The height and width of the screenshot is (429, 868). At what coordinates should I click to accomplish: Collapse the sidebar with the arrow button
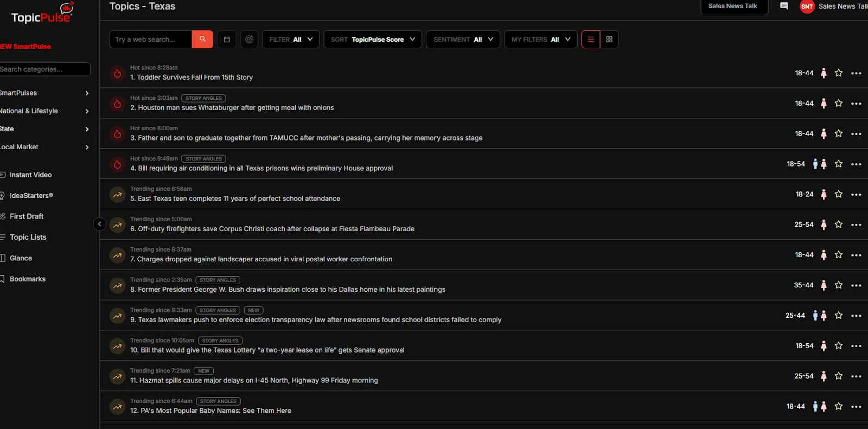(99, 224)
